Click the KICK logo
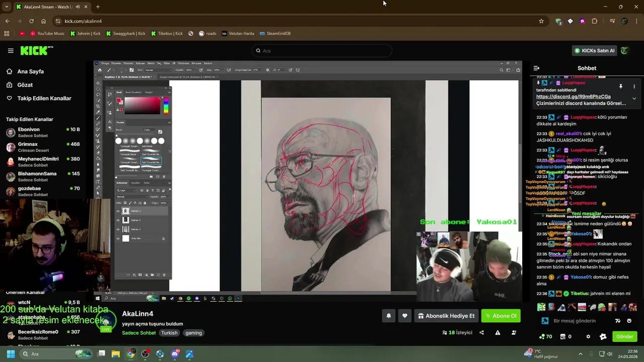The width and height of the screenshot is (644, 362). pos(37,50)
